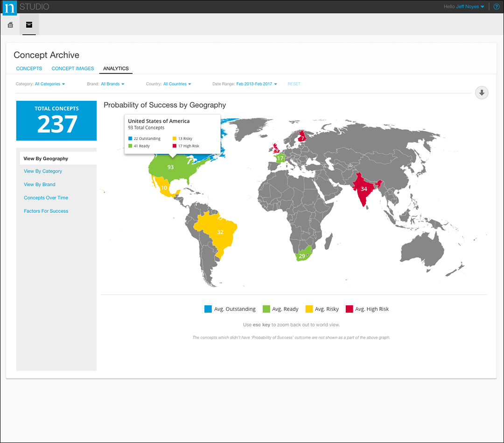
Task: Click '22 Outstanding' in the tooltip
Action: 144,139
